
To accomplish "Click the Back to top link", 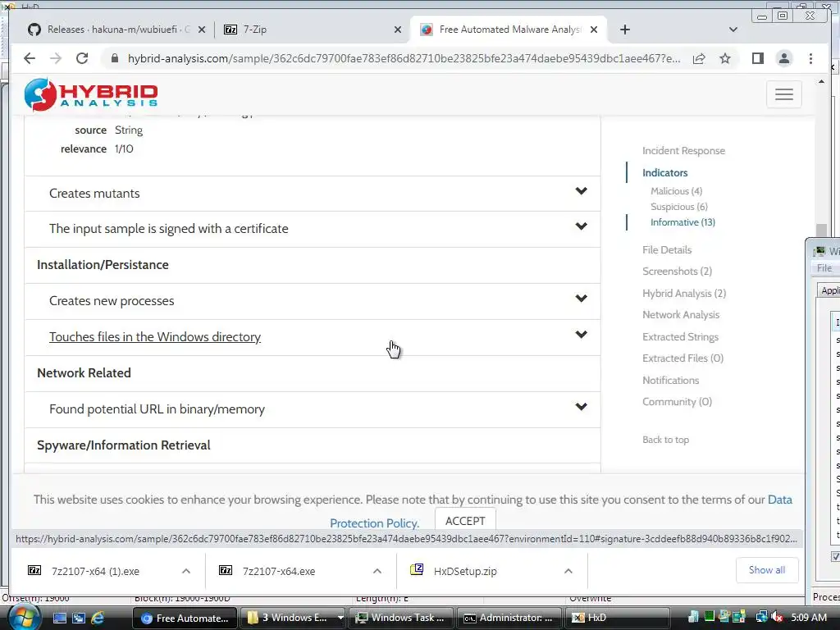I will 665,440.
